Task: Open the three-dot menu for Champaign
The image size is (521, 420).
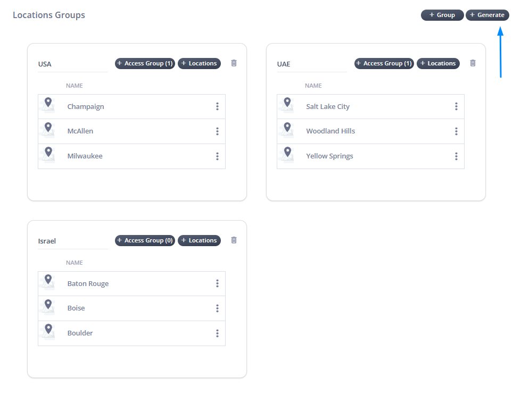Action: pos(217,106)
